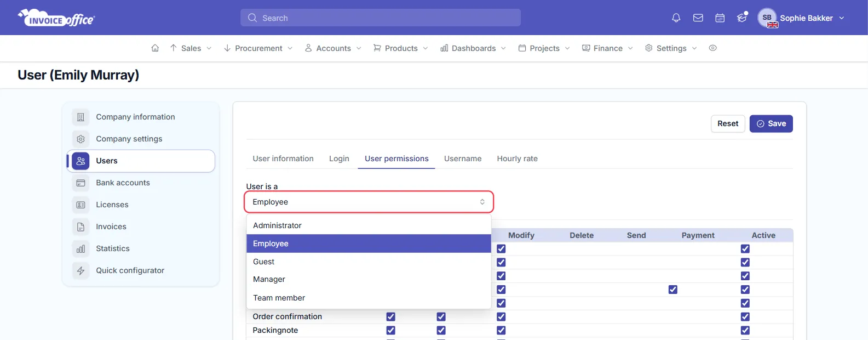The width and height of the screenshot is (868, 340).
Task: Select Guest from the role list
Action: (x=369, y=262)
